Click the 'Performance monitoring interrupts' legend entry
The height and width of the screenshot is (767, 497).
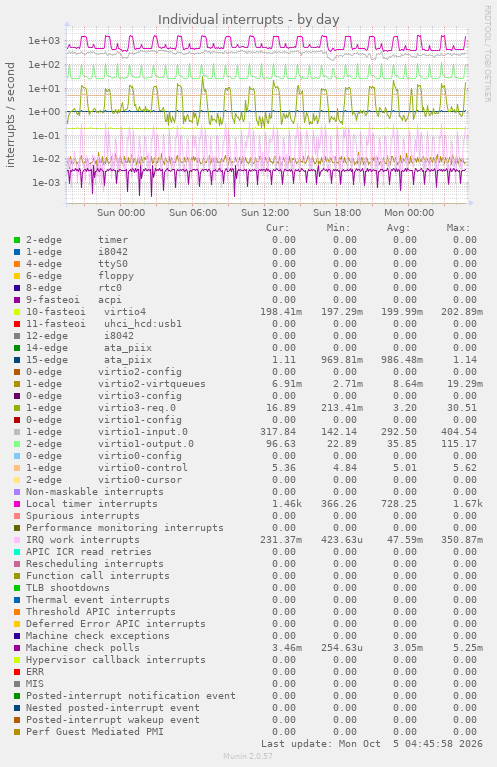(125, 528)
